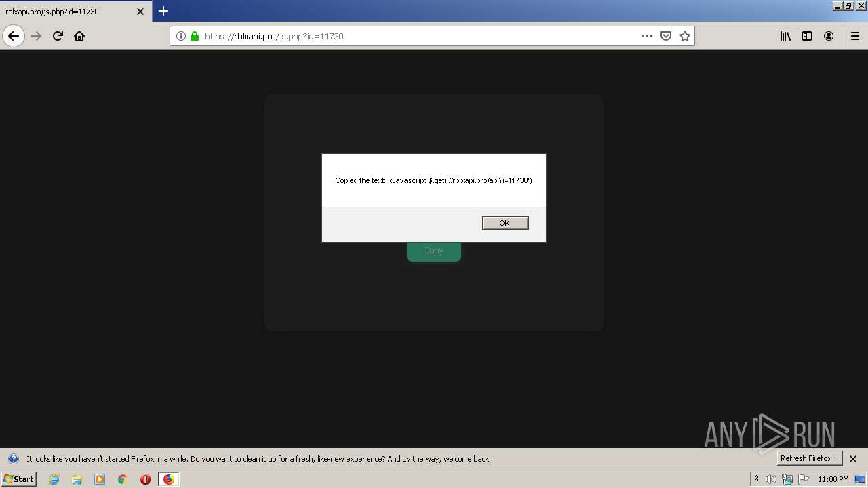
Task: Minimize the Firefox window
Action: [837, 5]
